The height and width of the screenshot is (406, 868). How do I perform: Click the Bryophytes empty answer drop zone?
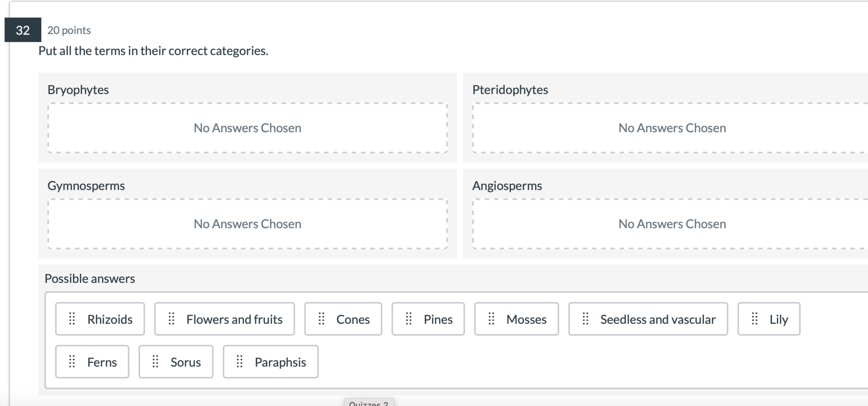coord(247,128)
